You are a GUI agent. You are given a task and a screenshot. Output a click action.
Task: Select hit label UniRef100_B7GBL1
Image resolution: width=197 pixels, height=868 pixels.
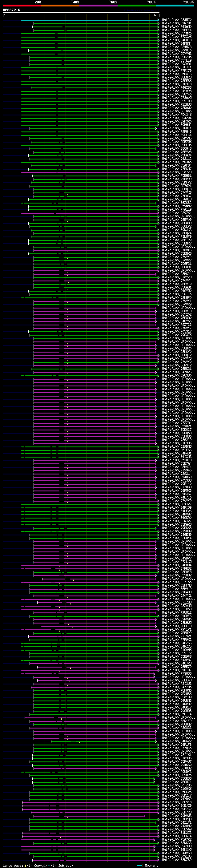[177, 128]
